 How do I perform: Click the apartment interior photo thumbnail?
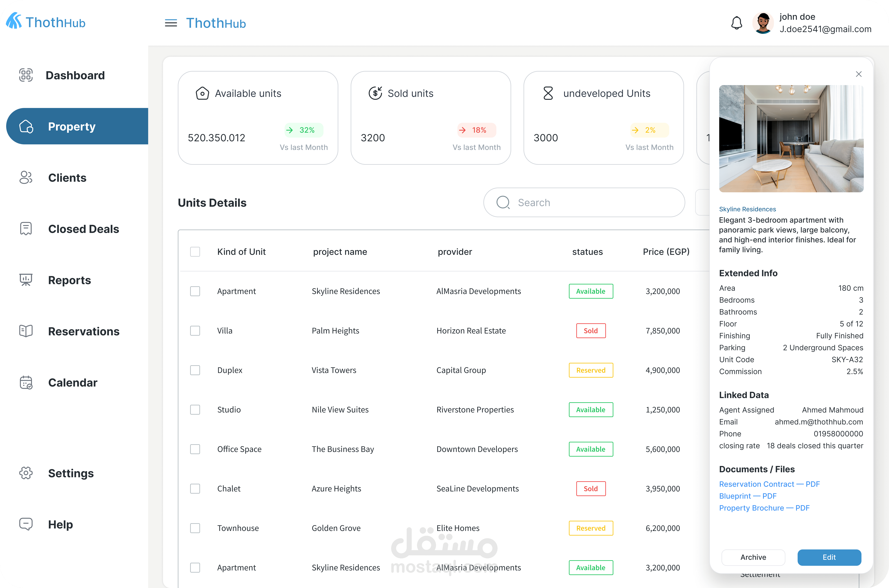tap(791, 139)
